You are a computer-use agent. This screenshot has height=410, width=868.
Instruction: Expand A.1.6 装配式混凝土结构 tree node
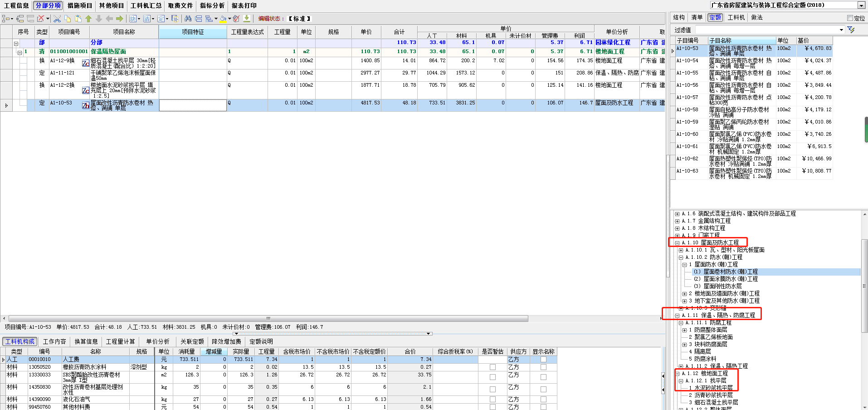(x=677, y=214)
